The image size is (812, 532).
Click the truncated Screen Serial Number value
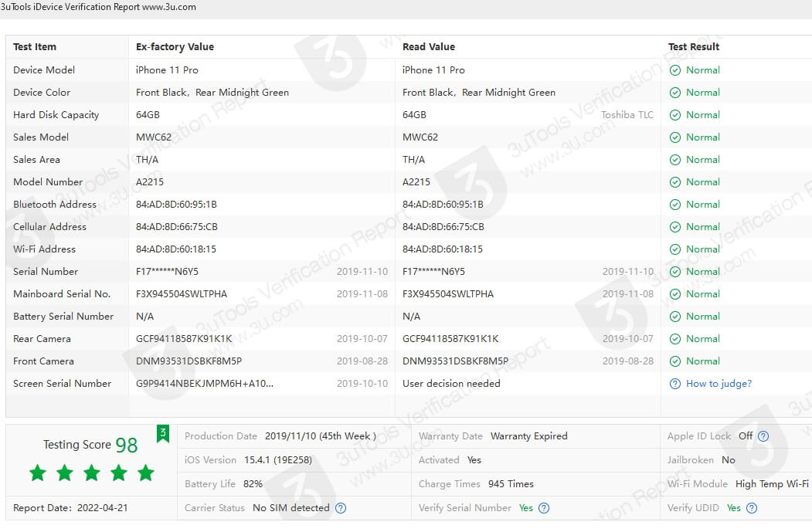point(205,384)
